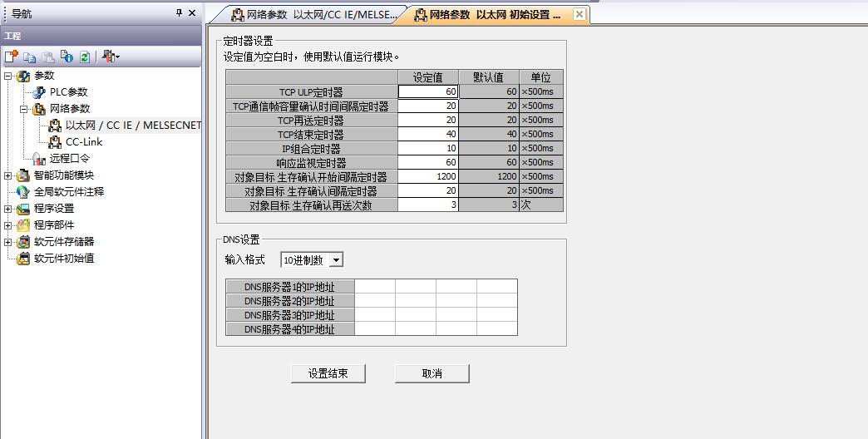
Task: Open the 输入格式 dropdown
Action: click(336, 260)
